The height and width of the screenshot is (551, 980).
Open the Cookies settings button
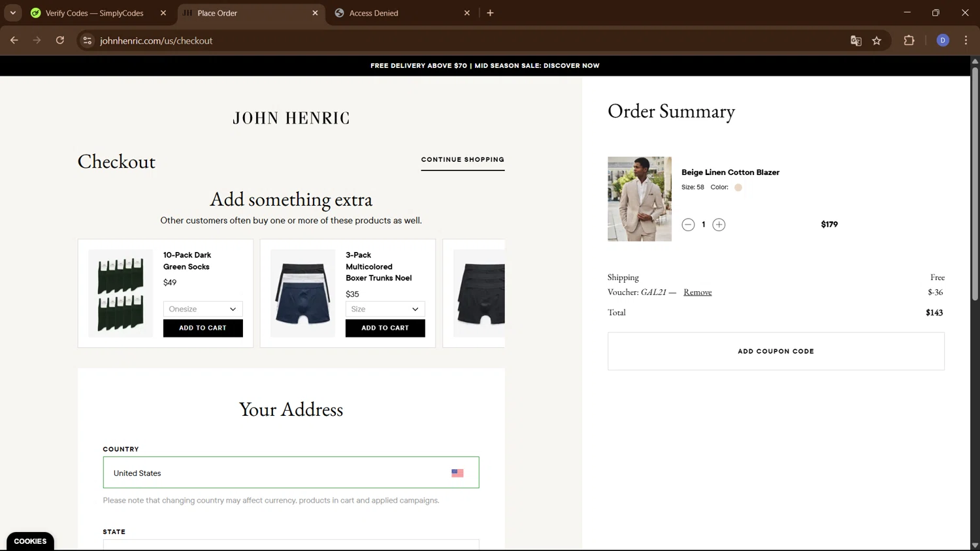click(30, 541)
